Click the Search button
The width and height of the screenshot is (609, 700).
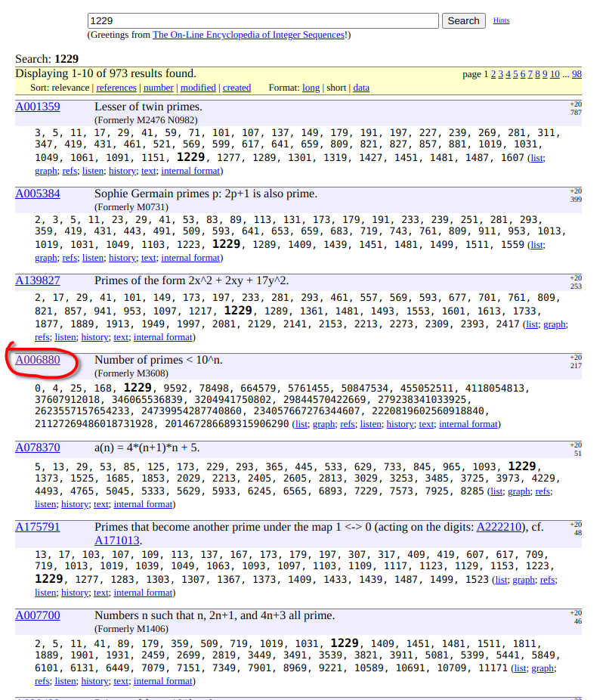pos(463,21)
